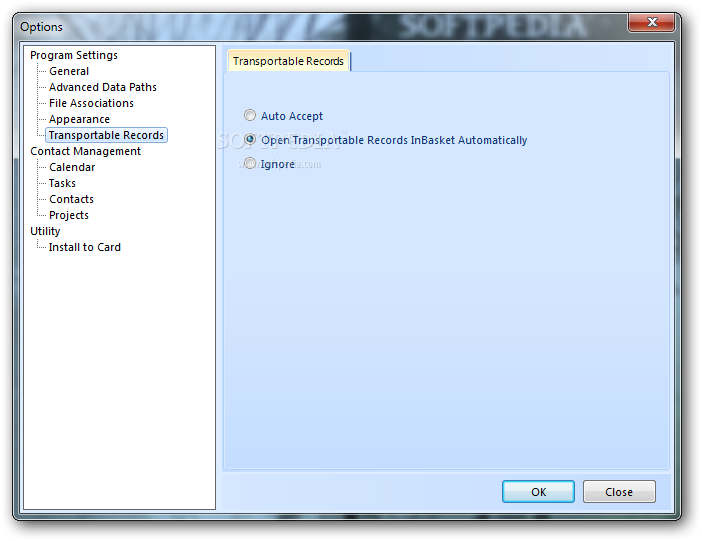Open Install to Card under Utility
The width and height of the screenshot is (702, 541).
85,247
